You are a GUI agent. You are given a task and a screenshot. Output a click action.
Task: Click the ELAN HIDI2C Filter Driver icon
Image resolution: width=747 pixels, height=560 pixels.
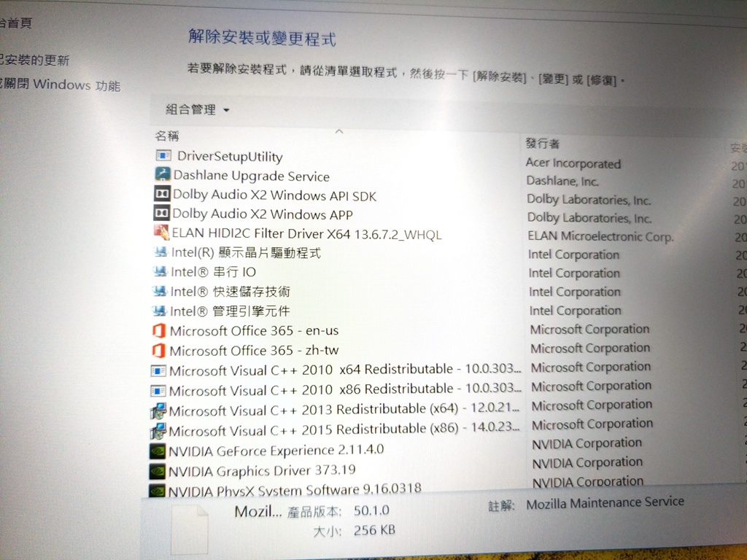coord(161,232)
